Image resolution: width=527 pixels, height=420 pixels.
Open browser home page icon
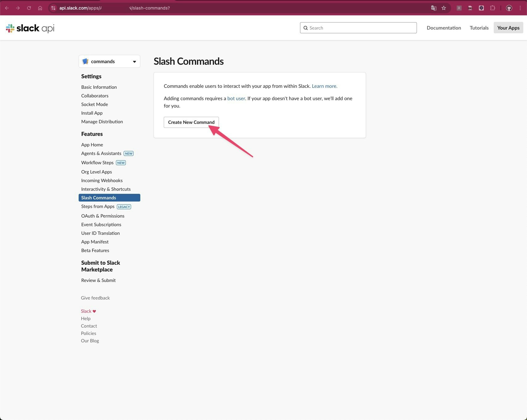coord(40,8)
